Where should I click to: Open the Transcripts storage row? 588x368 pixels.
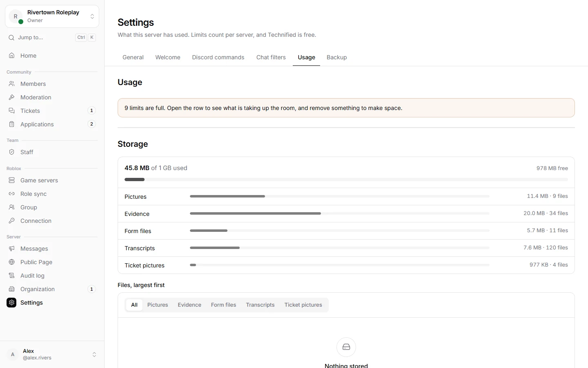click(x=346, y=248)
